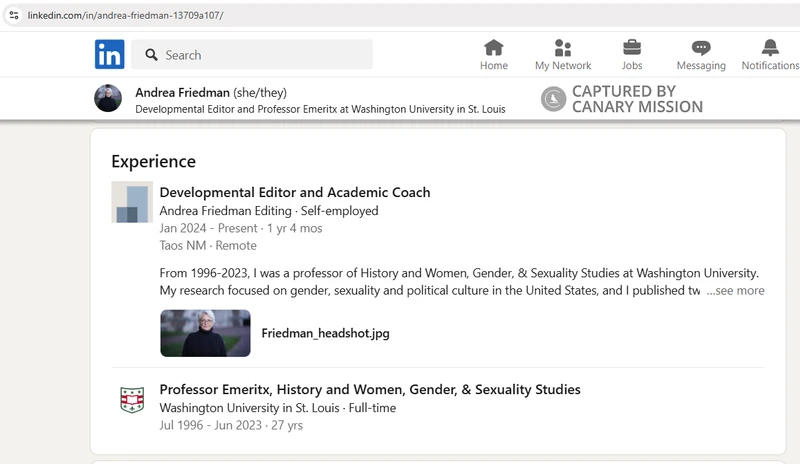The image size is (800, 464).
Task: Click the Andrea Friedman name in header
Action: tap(182, 92)
